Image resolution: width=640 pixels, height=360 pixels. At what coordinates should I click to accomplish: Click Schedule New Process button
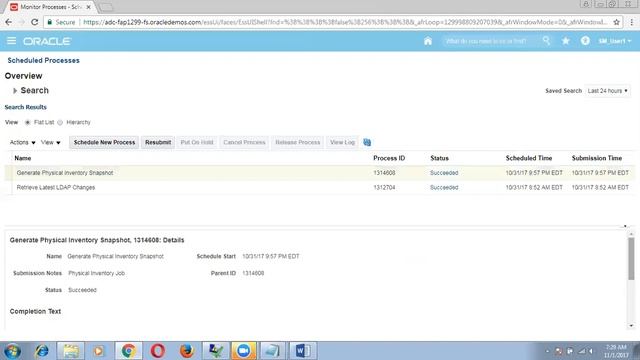point(104,142)
